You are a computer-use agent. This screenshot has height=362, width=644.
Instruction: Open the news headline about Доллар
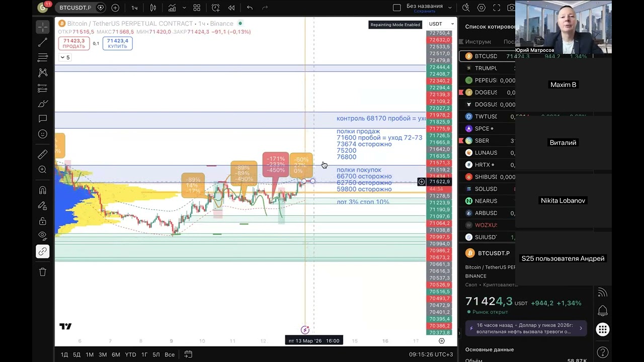(x=525, y=328)
